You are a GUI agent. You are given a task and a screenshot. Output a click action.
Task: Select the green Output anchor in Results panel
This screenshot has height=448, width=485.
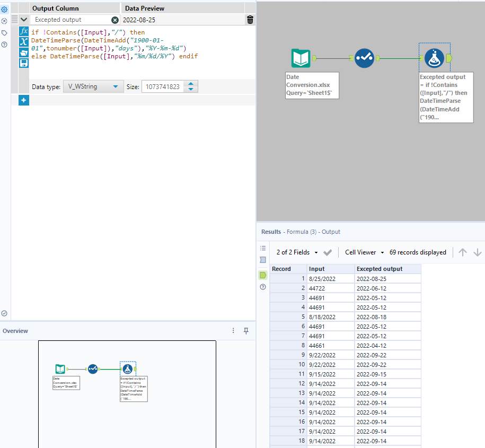[263, 275]
